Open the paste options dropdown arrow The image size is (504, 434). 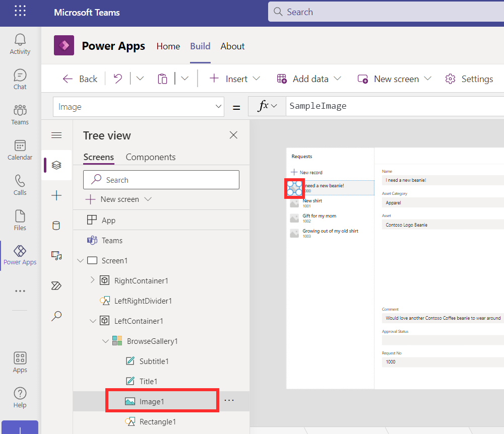pos(184,79)
